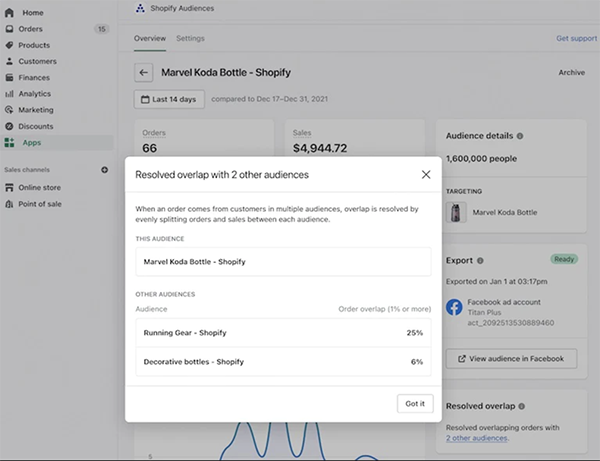
Task: Click the Orders inbox icon
Action: (x=9, y=29)
